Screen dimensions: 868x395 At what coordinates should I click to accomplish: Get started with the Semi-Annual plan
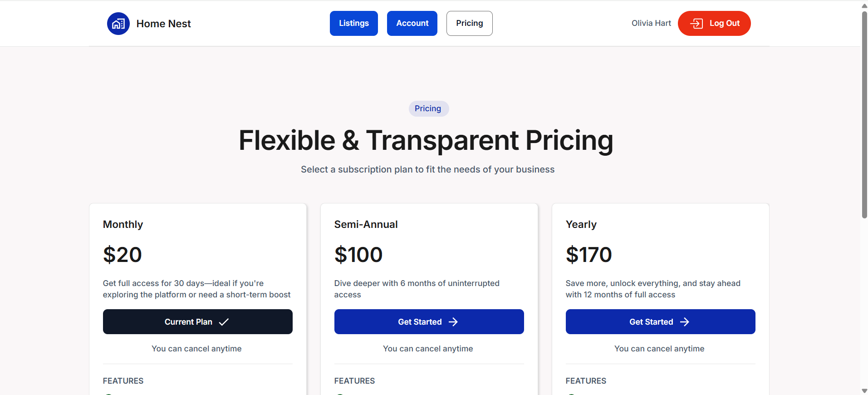coord(429,322)
